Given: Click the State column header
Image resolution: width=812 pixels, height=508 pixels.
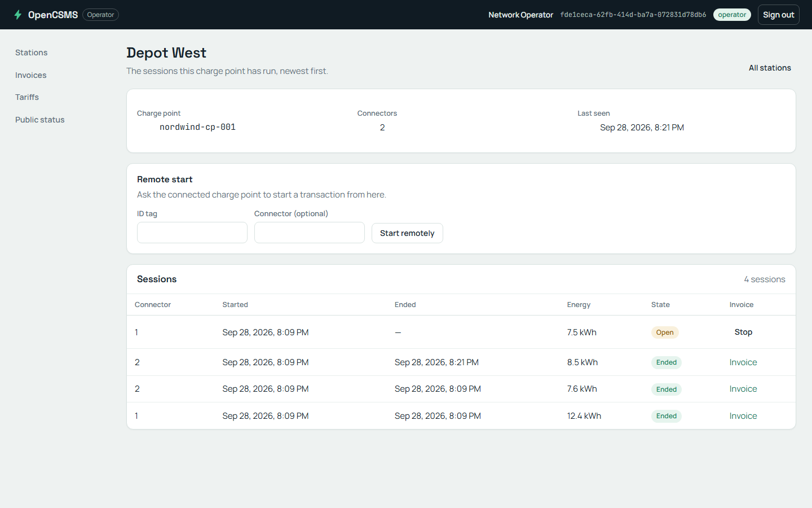Looking at the screenshot, I should [x=660, y=305].
